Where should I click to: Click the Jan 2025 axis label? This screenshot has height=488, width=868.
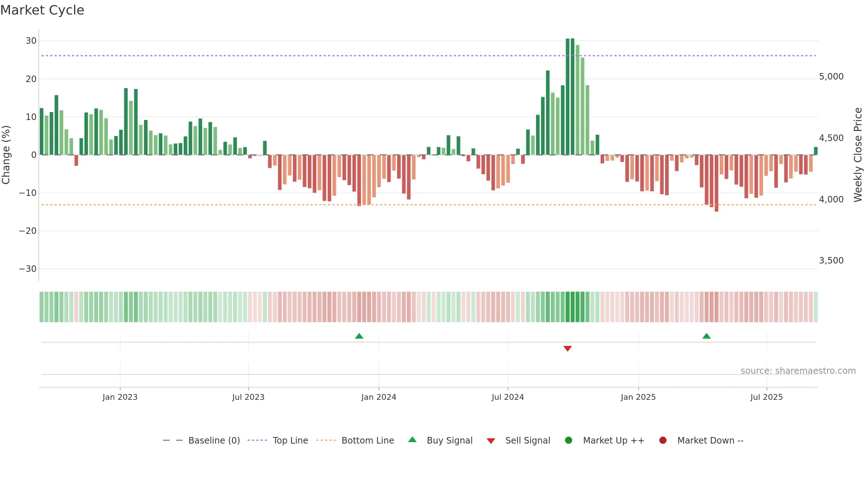click(x=638, y=397)
